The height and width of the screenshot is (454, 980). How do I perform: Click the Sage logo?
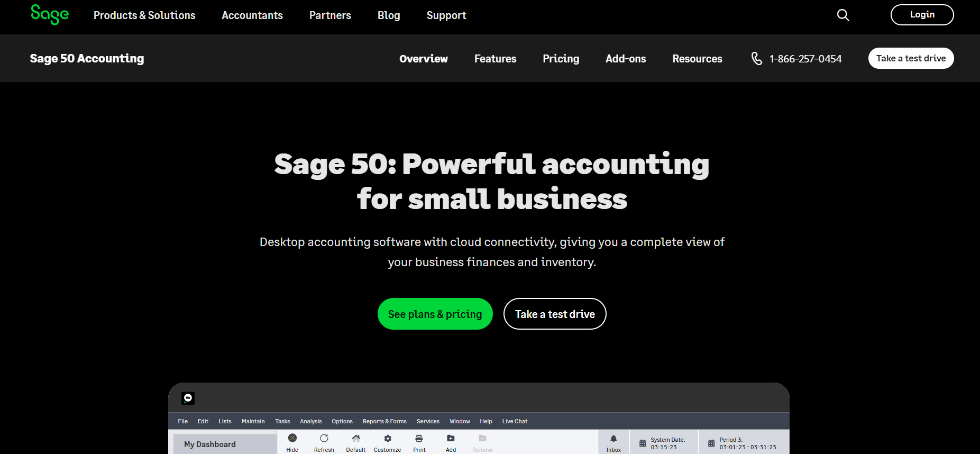coord(50,15)
